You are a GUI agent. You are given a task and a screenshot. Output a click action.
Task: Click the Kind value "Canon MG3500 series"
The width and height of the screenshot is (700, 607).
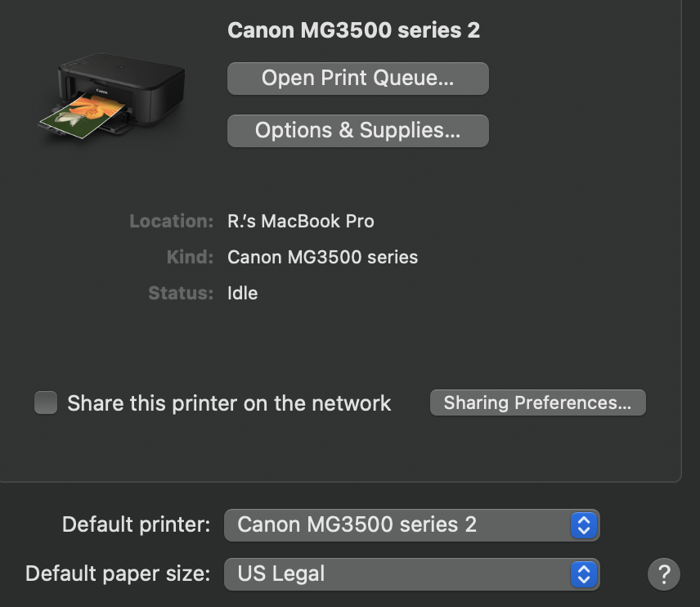[x=322, y=257]
